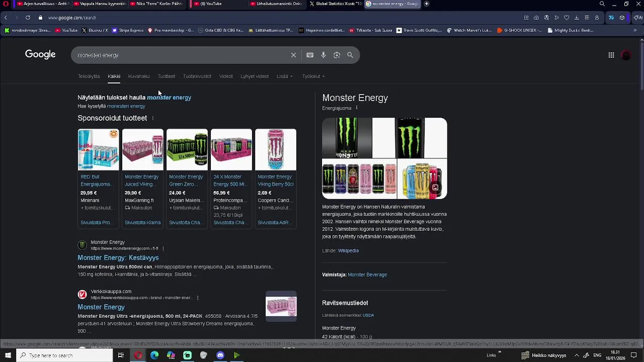
Task: Open Monster Energy Juiced Viking product ad
Action: [142, 178]
